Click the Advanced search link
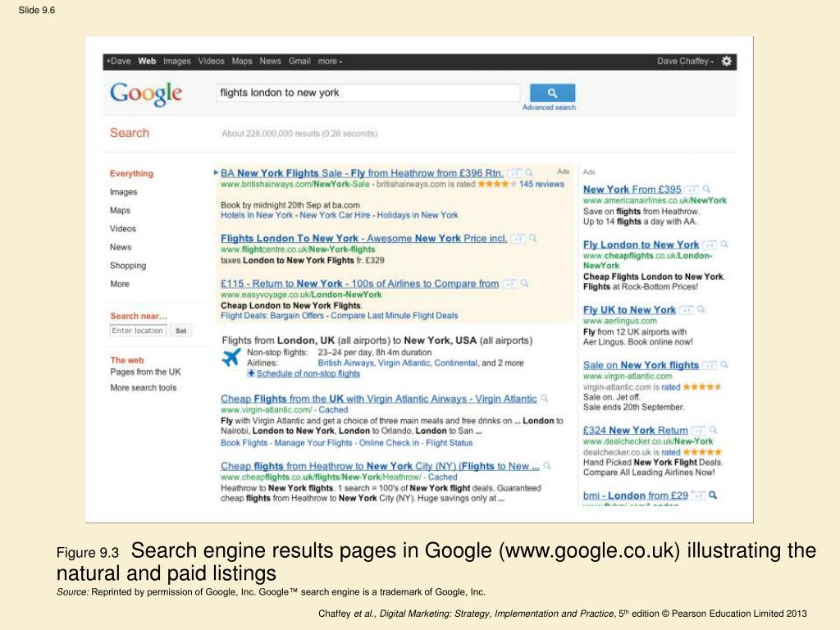The width and height of the screenshot is (840, 630). click(x=549, y=107)
